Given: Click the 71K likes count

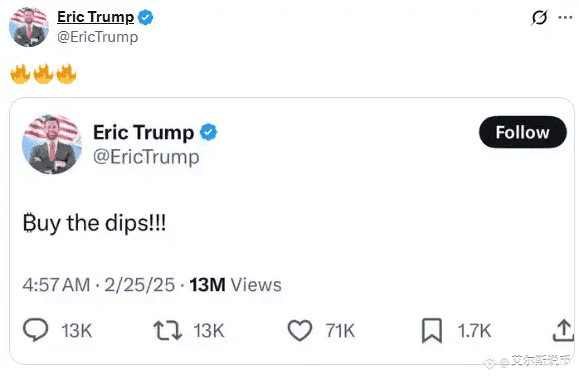Looking at the screenshot, I should coord(340,331).
